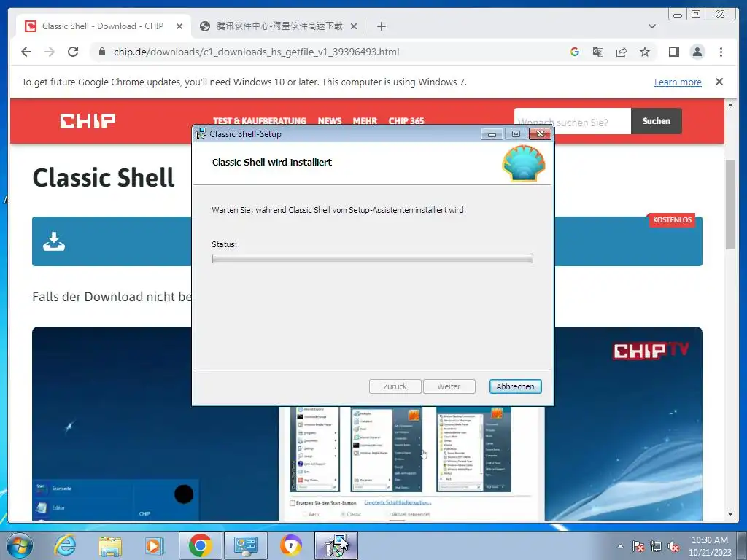Dismiss the Chrome update notification bar
Image resolution: width=747 pixels, height=560 pixels.
pos(719,82)
